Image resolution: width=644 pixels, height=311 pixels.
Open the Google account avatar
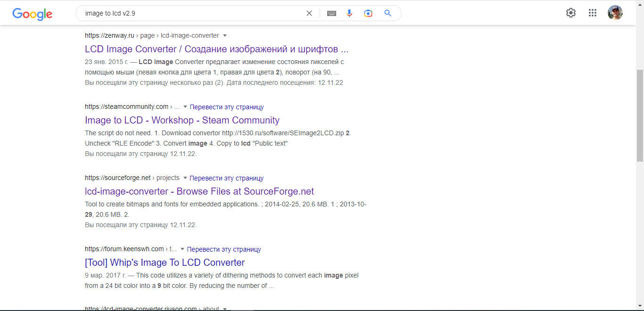pos(615,13)
